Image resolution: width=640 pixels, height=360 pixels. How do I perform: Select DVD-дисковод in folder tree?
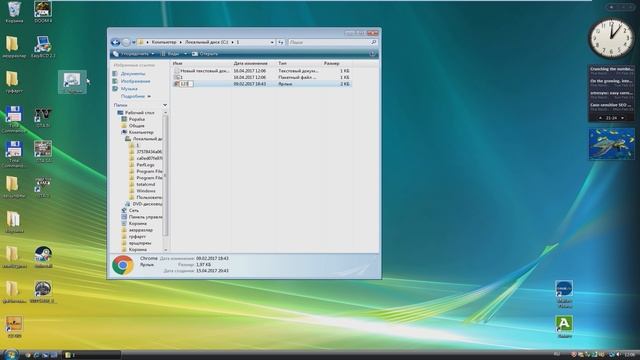(x=144, y=204)
